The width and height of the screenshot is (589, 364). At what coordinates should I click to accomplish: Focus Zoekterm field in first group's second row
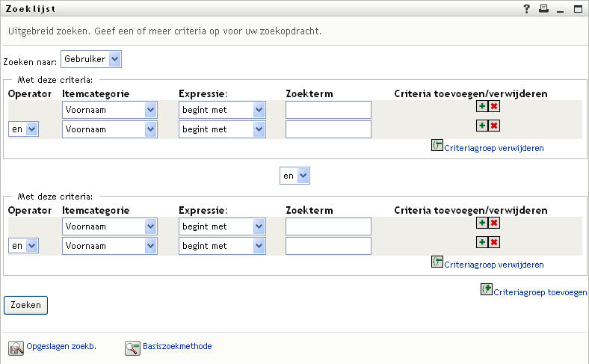[328, 129]
